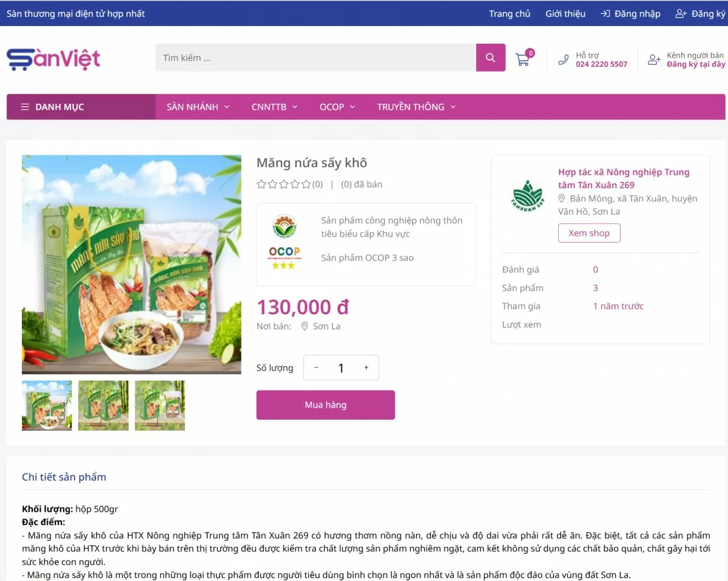
Task: Click the Xem shop button
Action: coord(589,233)
